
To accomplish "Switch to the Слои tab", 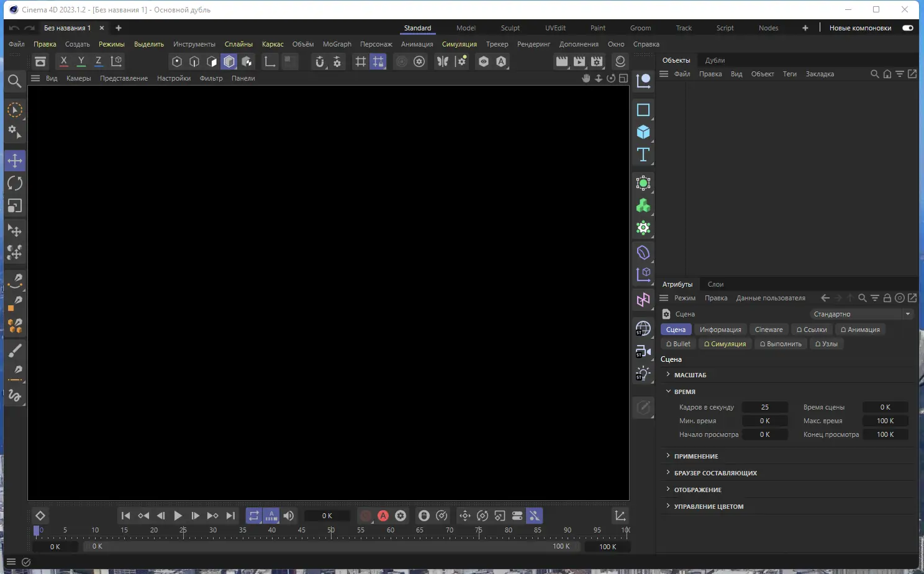I will (x=715, y=284).
